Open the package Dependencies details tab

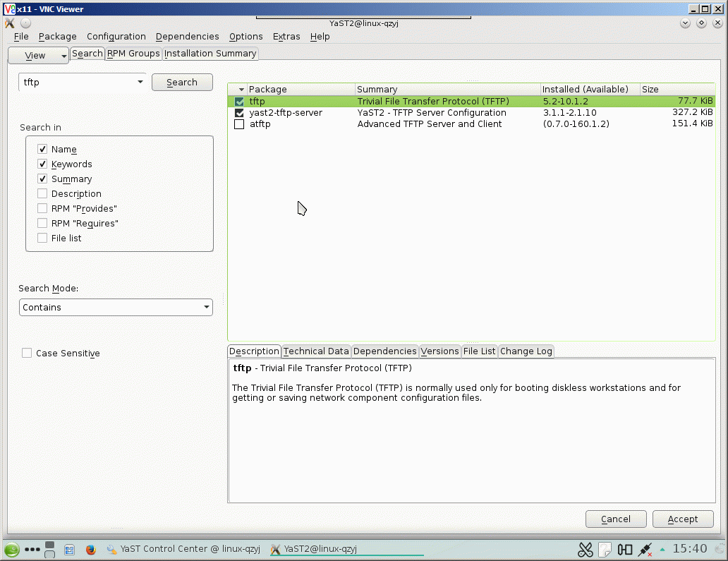tap(385, 351)
